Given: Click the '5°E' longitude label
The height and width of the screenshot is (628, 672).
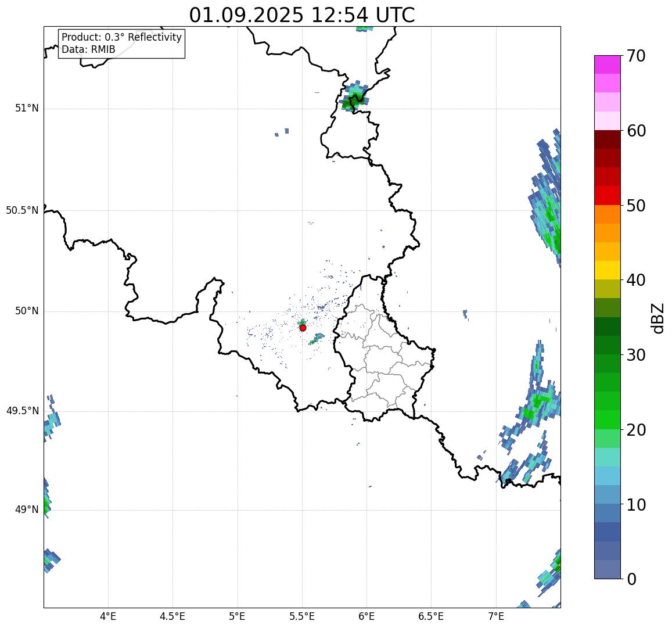Looking at the screenshot, I should [238, 616].
